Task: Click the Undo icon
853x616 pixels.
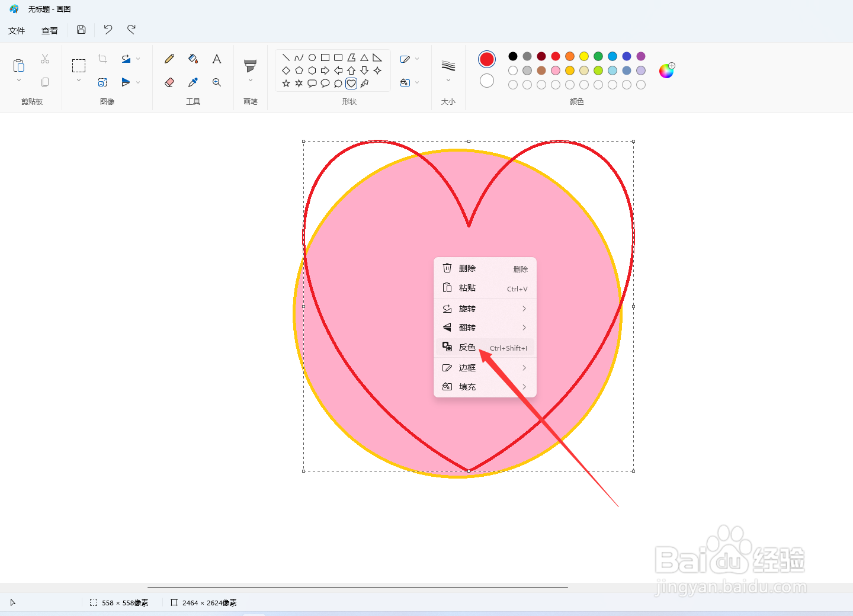Action: (x=107, y=30)
